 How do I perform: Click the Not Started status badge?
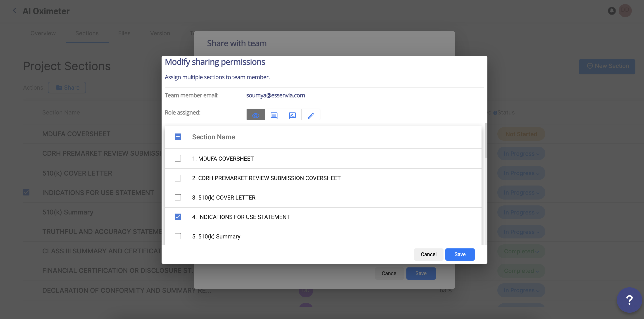click(x=521, y=134)
